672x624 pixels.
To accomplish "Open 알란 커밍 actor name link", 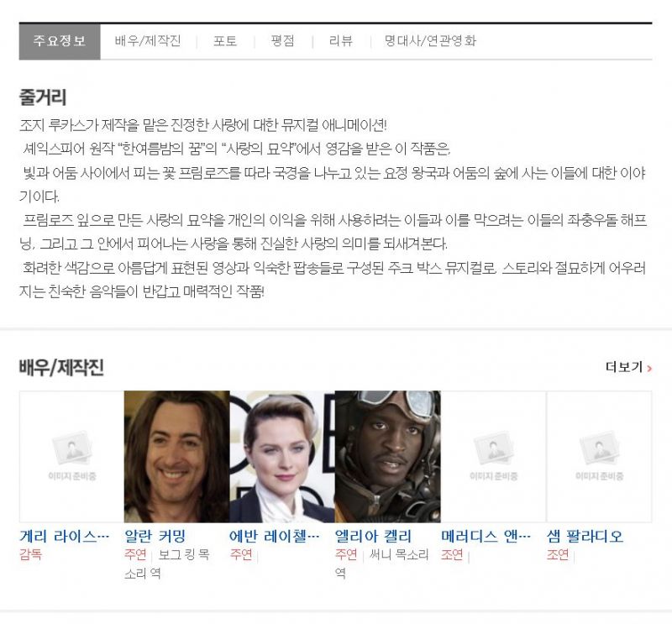I will point(155,536).
